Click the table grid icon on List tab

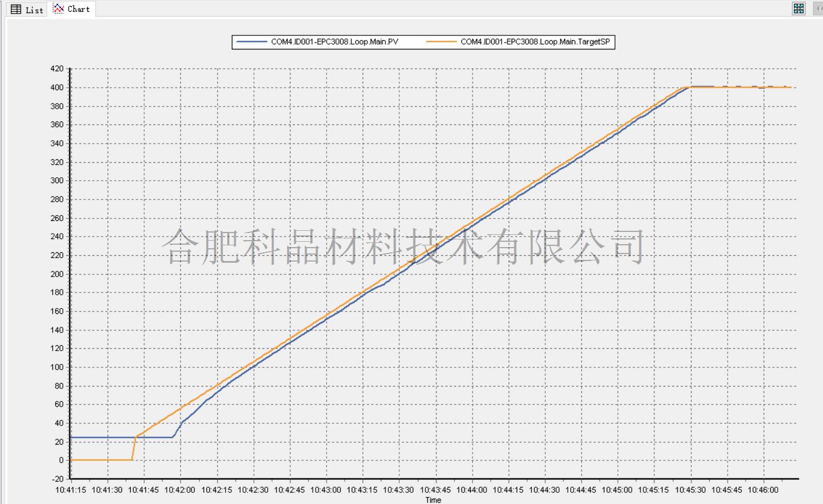pos(16,9)
